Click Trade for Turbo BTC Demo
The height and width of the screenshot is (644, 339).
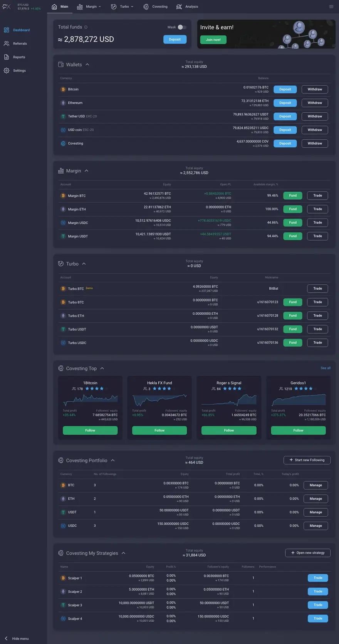317,289
